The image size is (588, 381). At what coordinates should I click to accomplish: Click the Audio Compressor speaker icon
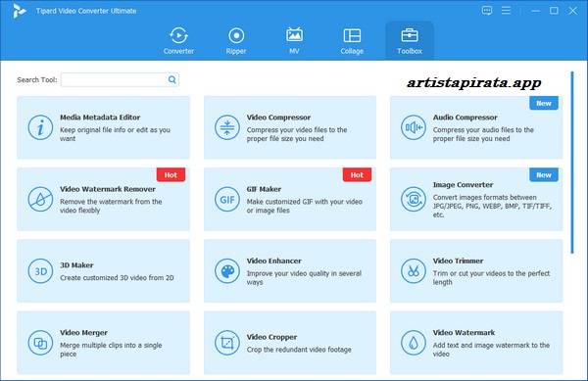414,127
